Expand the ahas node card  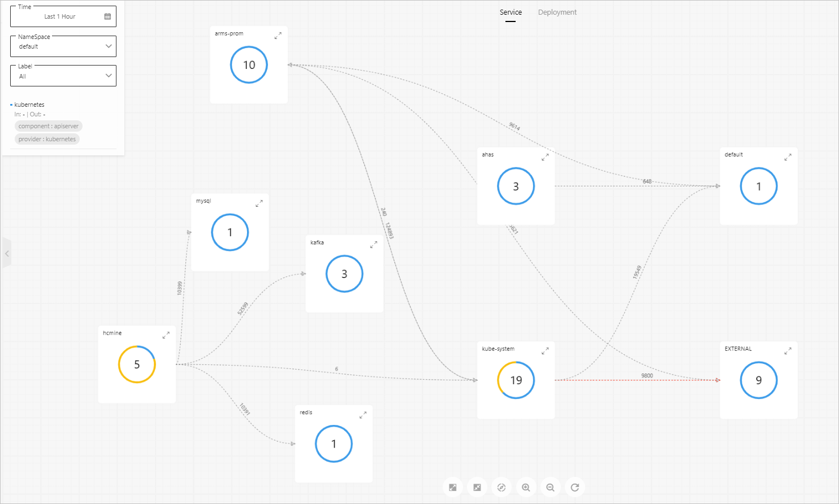[x=545, y=157]
